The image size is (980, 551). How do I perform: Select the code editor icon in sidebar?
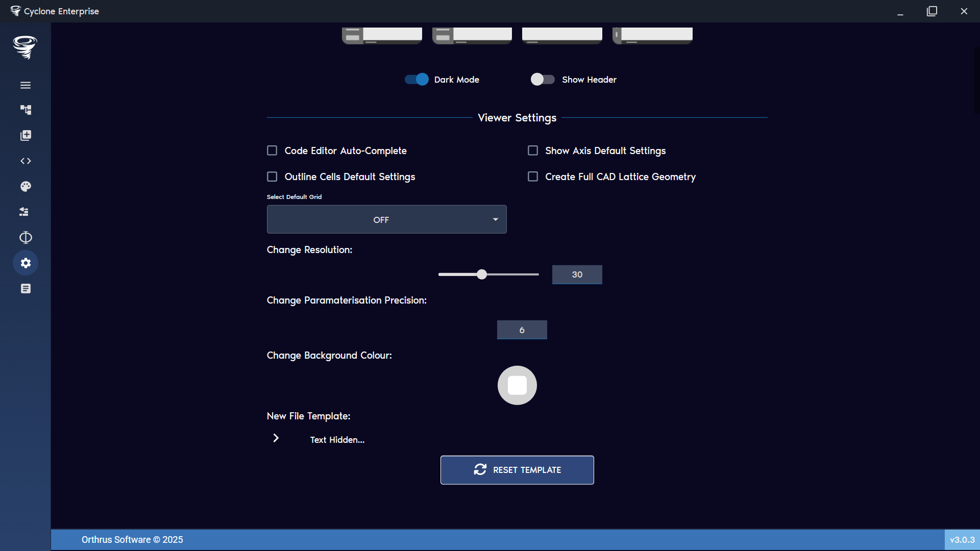coord(26,161)
